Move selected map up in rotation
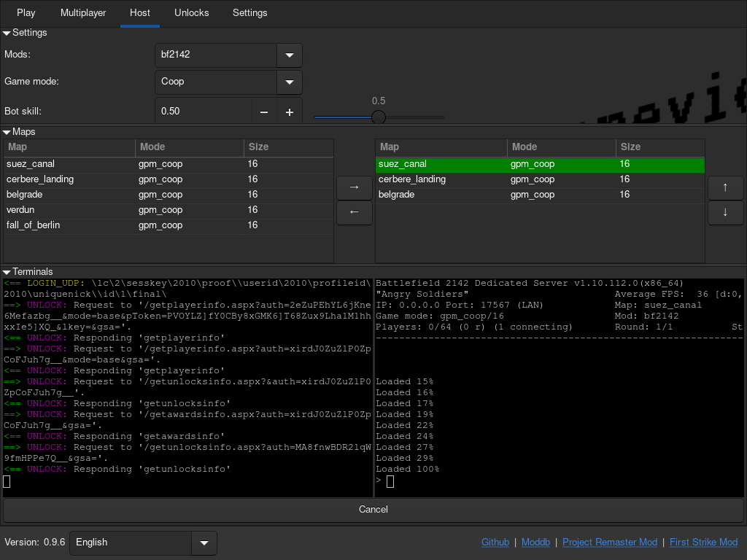Image resolution: width=747 pixels, height=560 pixels. click(x=725, y=187)
